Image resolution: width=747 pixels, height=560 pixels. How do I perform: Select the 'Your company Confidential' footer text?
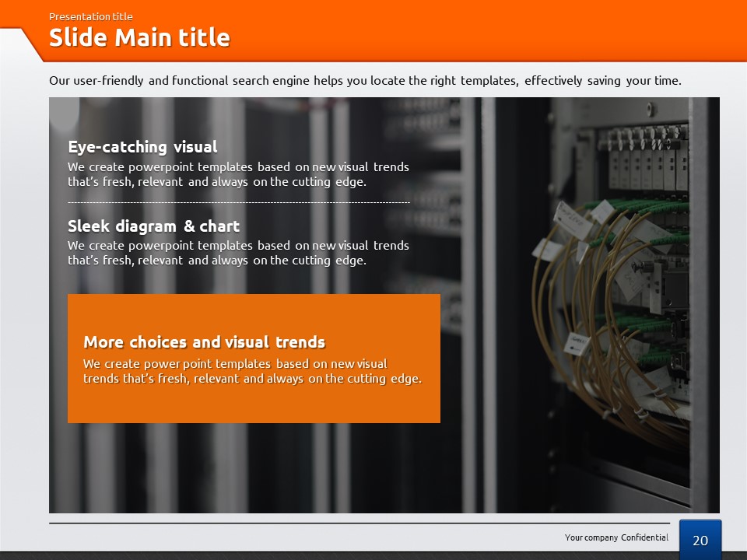pyautogui.click(x=616, y=537)
